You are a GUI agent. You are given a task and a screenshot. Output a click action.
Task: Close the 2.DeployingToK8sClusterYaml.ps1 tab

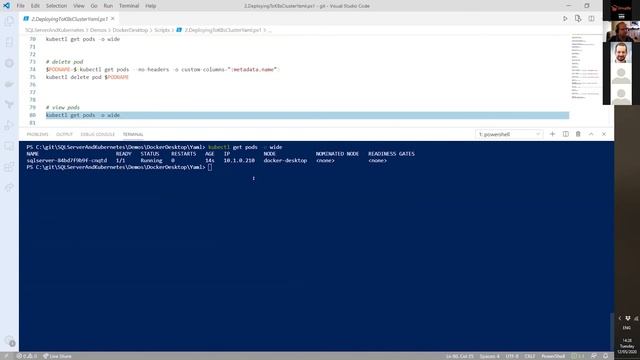click(x=113, y=19)
